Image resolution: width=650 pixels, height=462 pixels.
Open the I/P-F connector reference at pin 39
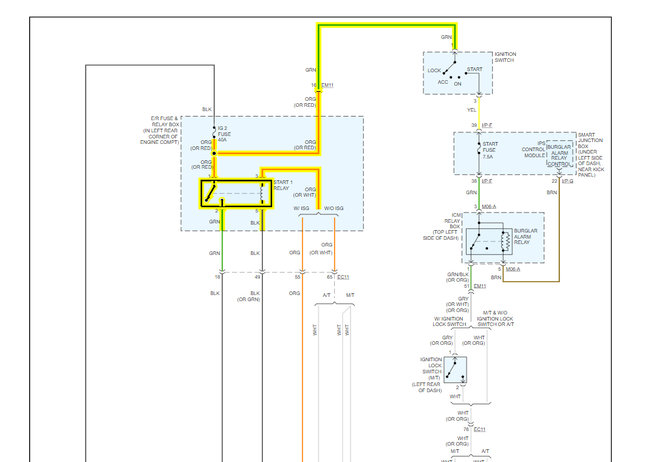click(x=487, y=125)
